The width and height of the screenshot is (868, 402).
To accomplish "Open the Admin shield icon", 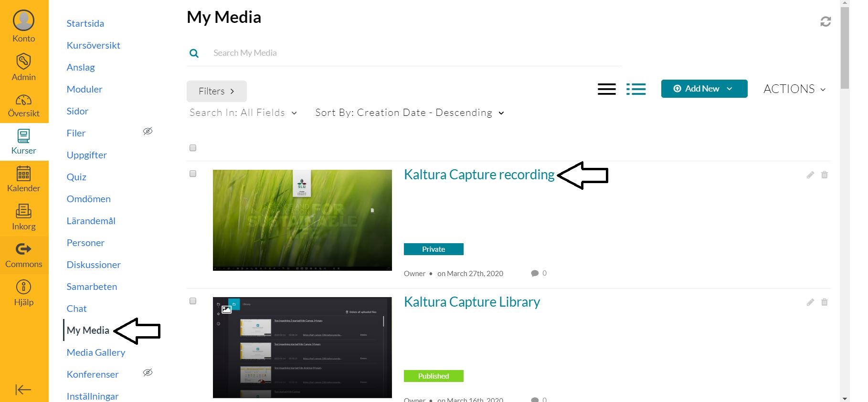I will click(23, 62).
